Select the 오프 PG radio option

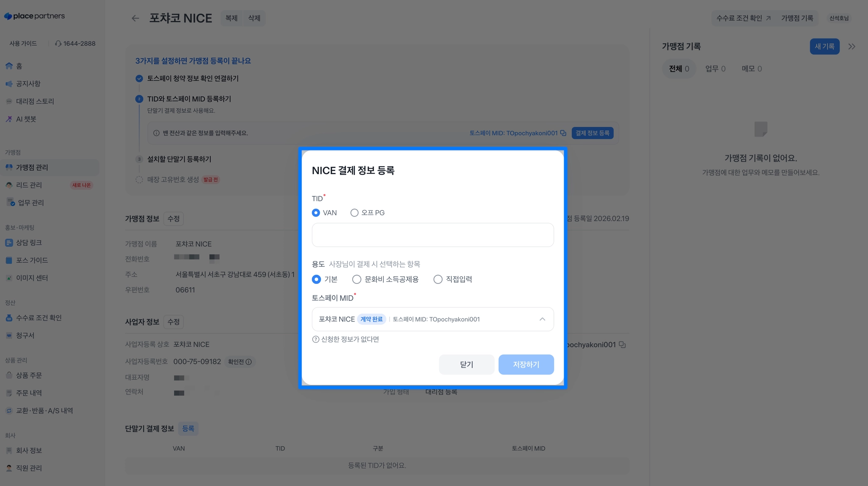(x=354, y=213)
